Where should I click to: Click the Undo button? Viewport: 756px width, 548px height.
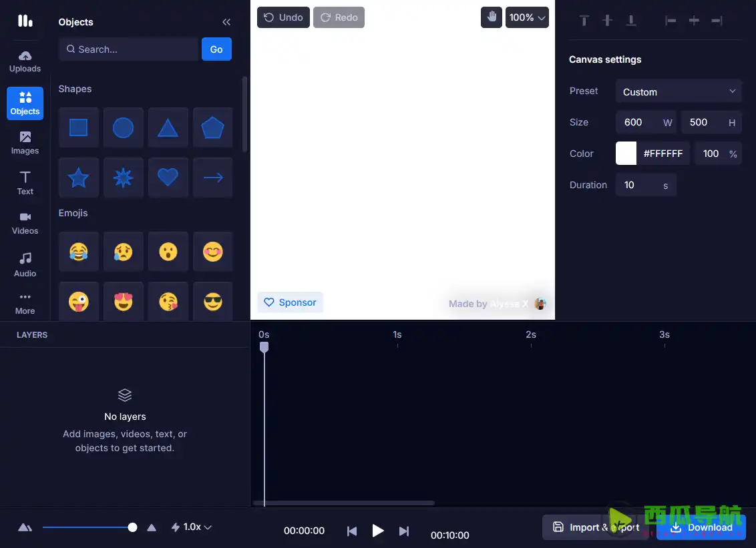point(283,17)
